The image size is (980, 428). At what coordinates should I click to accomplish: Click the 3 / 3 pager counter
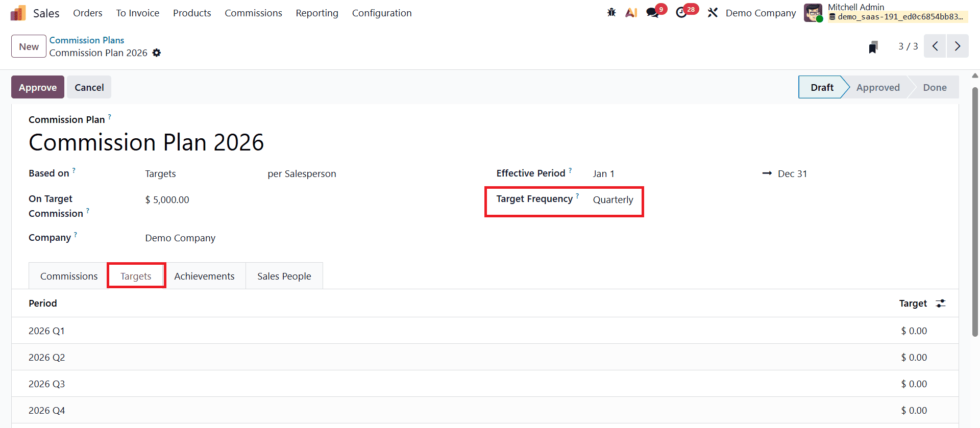point(908,46)
